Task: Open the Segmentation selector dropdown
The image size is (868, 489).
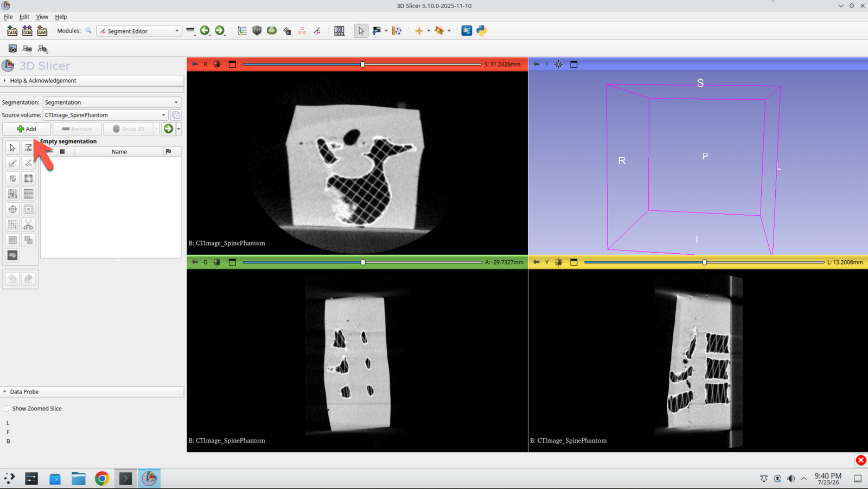Action: pos(112,102)
